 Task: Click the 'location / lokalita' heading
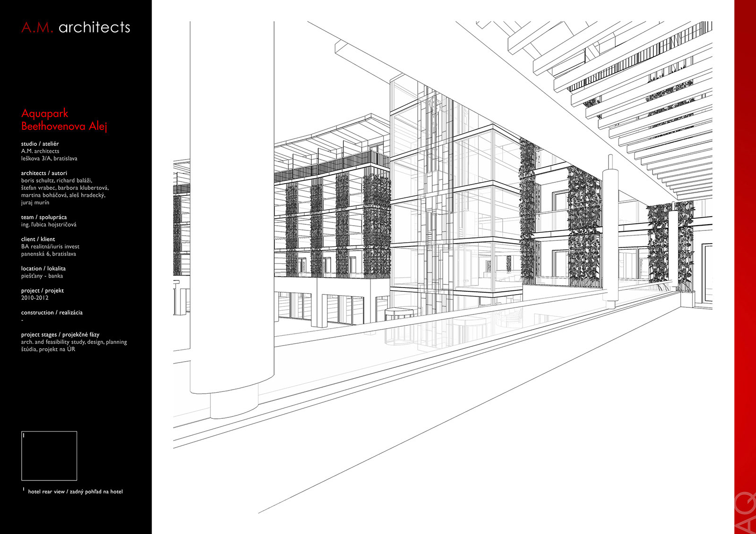point(43,269)
